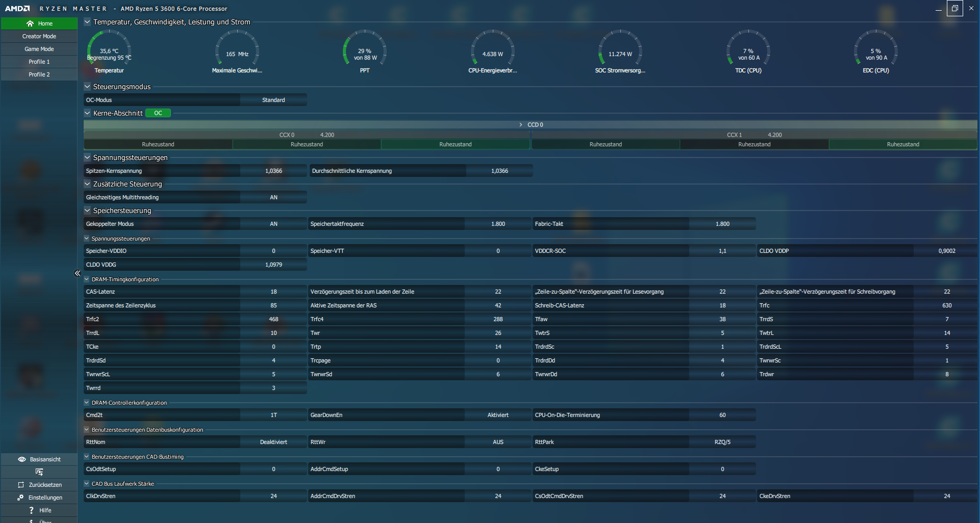Click the VDDCR-SOC value 1,1
This screenshot has width=980, height=523.
(722, 251)
